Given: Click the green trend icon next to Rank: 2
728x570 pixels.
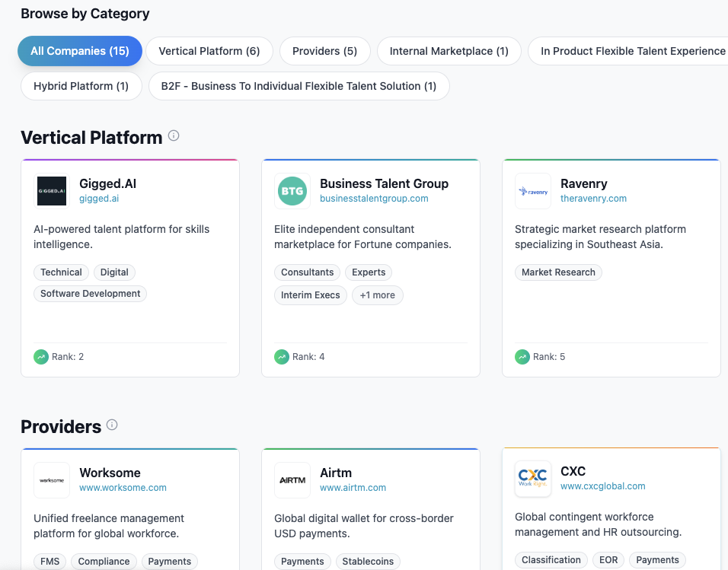Looking at the screenshot, I should [41, 357].
